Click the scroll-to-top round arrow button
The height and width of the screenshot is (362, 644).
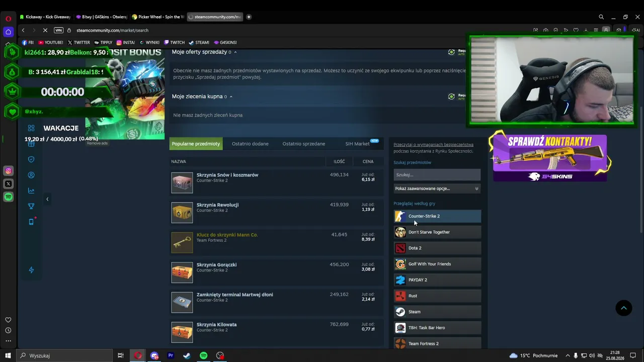(624, 308)
